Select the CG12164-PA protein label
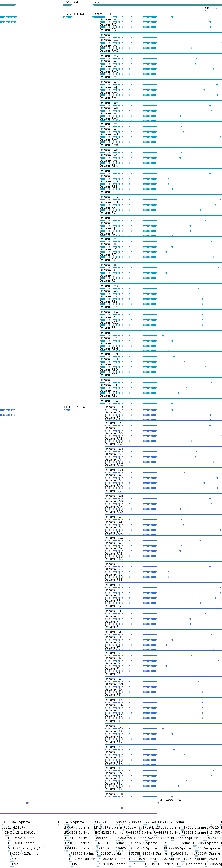 (x=74, y=407)
